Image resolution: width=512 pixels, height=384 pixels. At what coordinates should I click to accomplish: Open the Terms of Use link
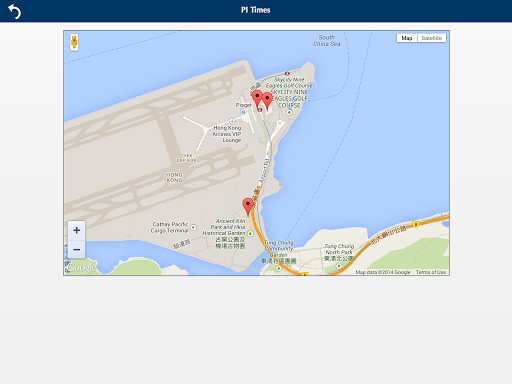pyautogui.click(x=431, y=272)
